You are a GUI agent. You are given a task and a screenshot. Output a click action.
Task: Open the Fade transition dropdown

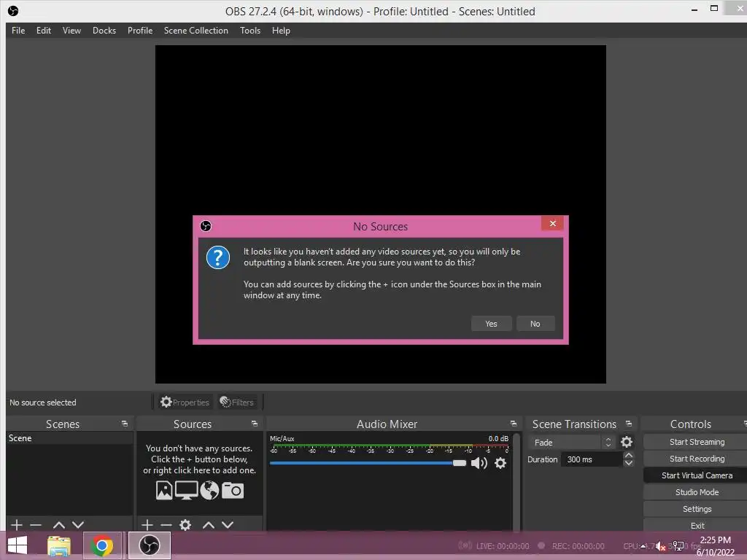(x=571, y=443)
